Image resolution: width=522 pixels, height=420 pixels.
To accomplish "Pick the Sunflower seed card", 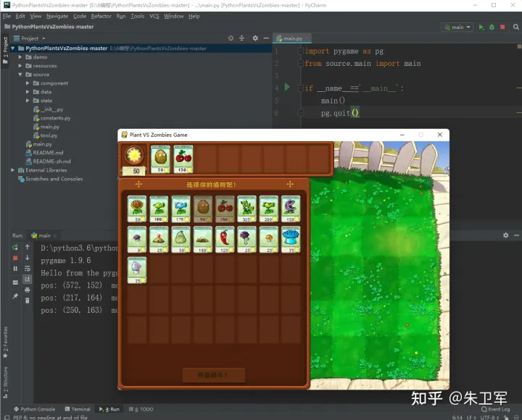I will [137, 209].
